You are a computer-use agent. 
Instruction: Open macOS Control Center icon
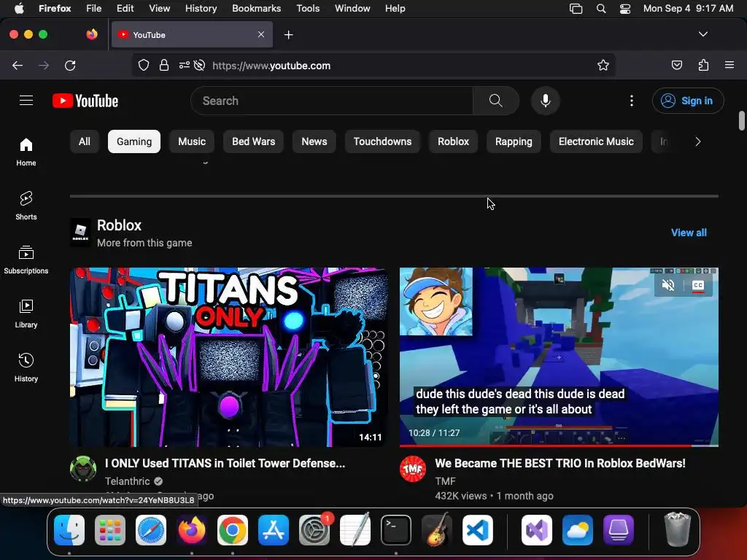[625, 9]
